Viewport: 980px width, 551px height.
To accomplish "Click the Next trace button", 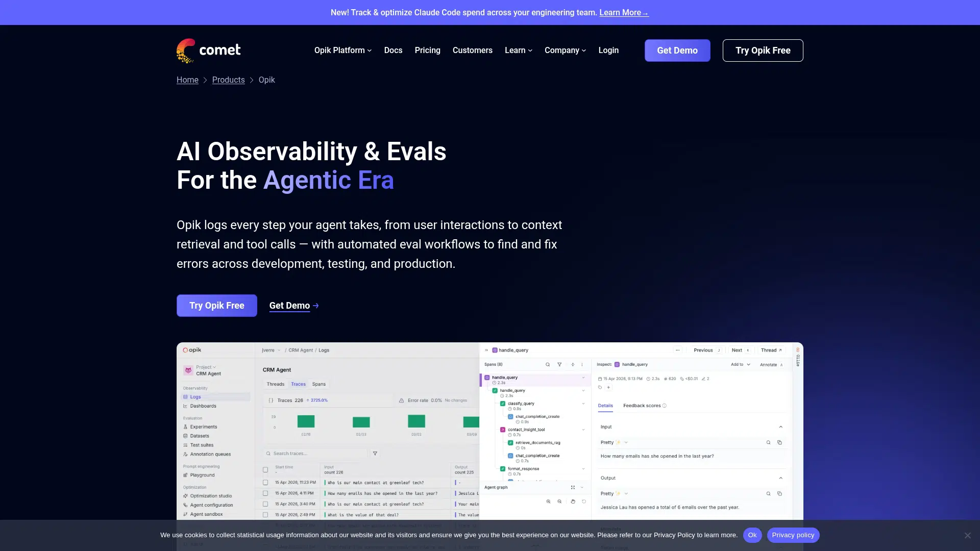I will [741, 350].
